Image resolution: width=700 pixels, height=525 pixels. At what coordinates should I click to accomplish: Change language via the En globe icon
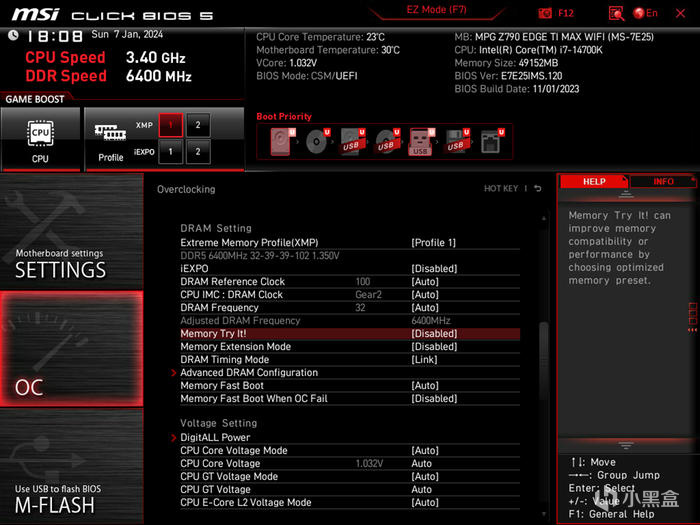[646, 13]
